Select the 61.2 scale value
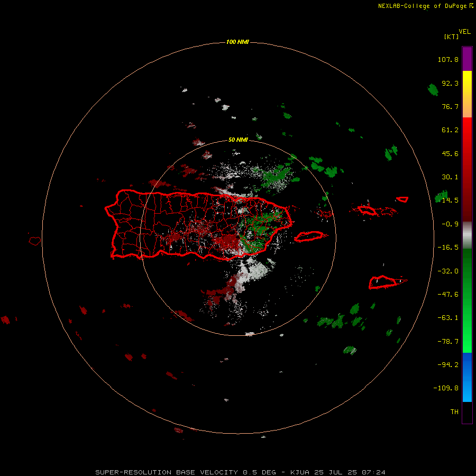The height and width of the screenshot is (476, 476). [450, 130]
